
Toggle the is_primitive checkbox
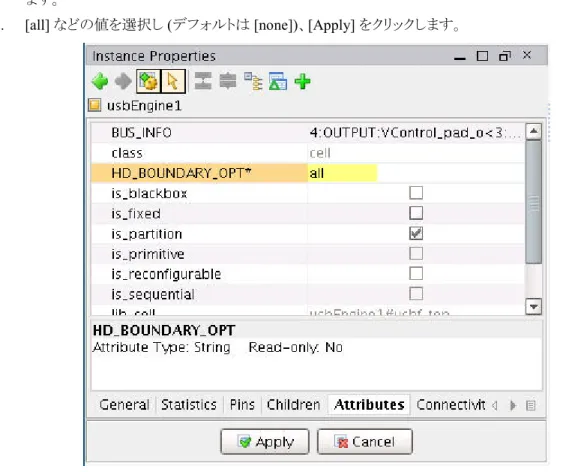pos(416,254)
